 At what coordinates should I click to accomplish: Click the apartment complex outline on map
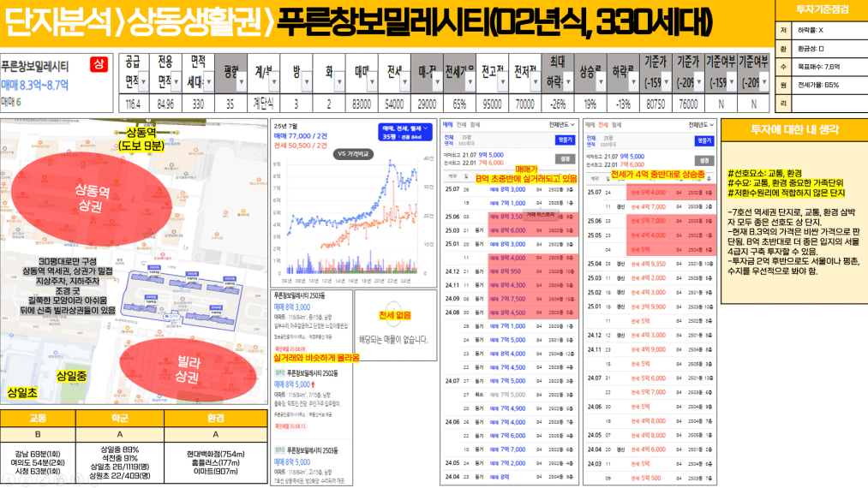pos(183,300)
